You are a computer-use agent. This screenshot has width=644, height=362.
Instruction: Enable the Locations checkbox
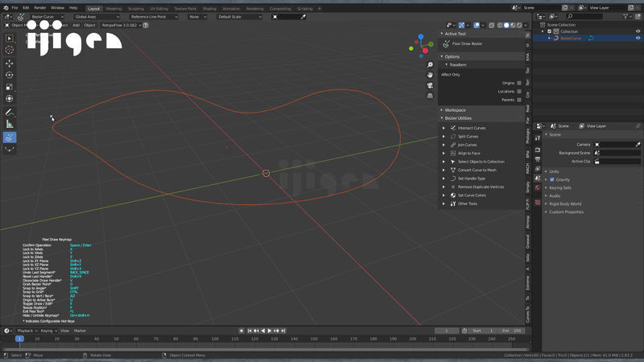[x=519, y=92]
